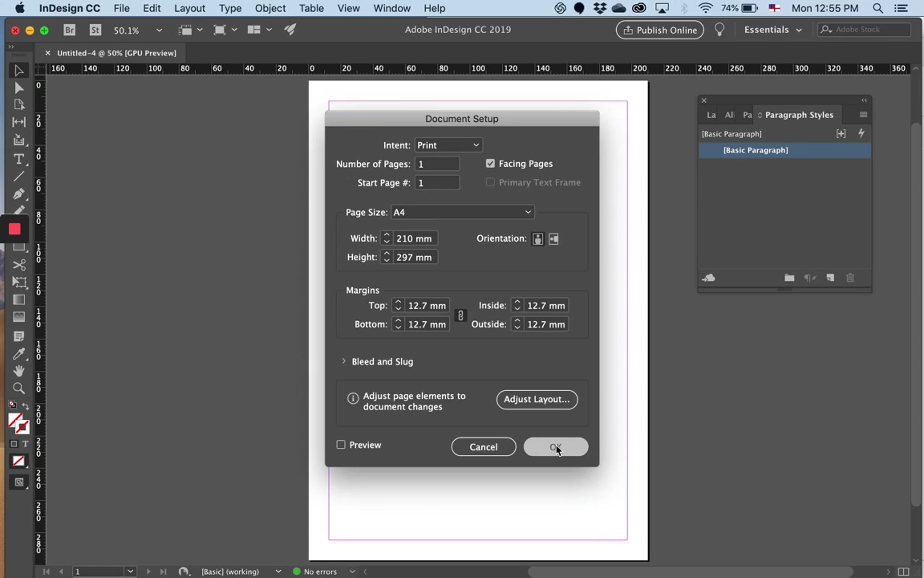
Task: Uncheck the Facing Pages checkbox
Action: (x=490, y=163)
